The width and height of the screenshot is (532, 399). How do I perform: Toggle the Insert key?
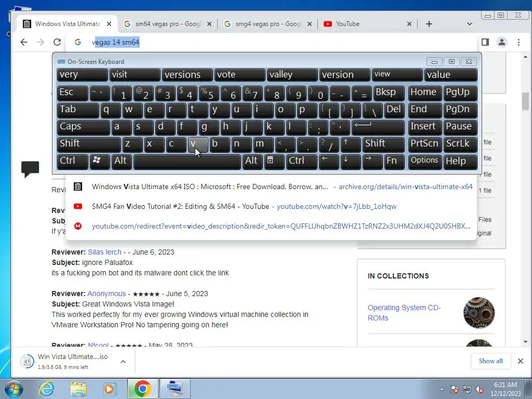(425, 127)
